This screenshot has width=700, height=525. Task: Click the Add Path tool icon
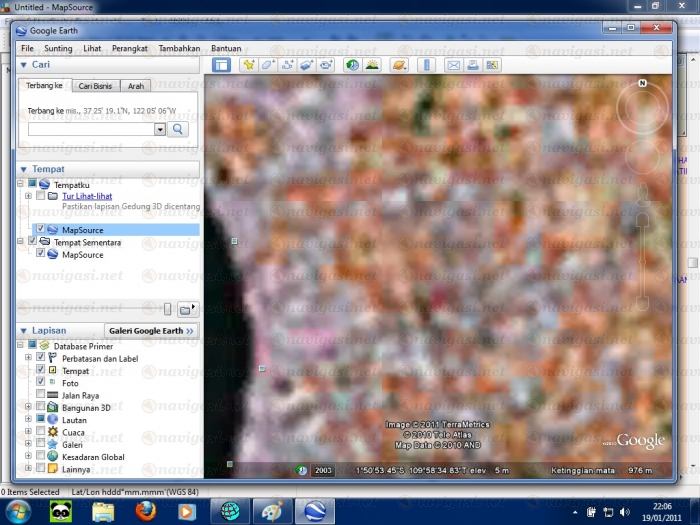tap(287, 65)
